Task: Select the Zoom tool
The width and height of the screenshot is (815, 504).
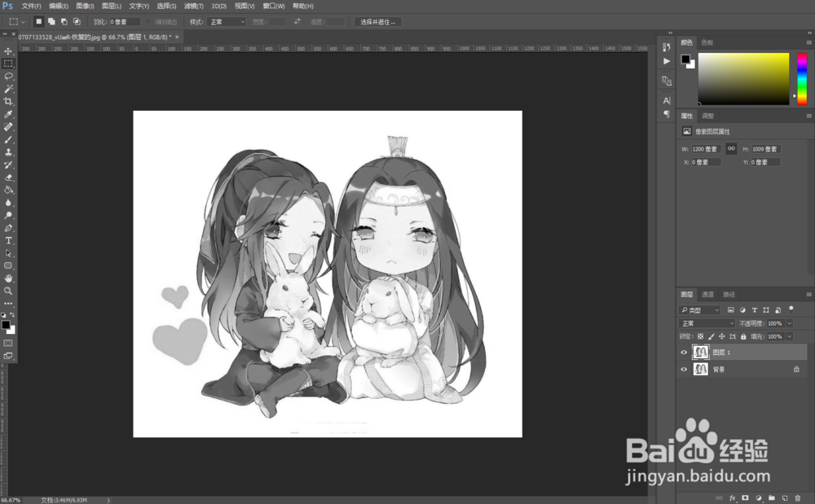Action: 8,291
